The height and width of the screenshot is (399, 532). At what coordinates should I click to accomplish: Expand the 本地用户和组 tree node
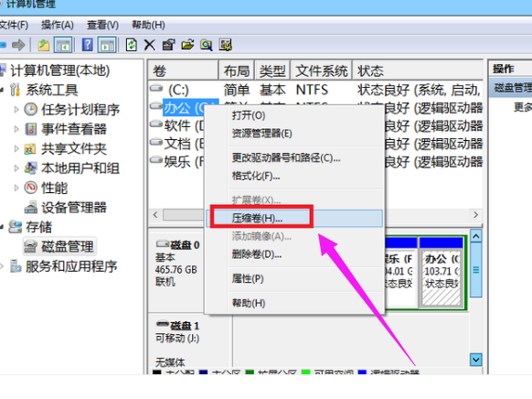16,168
